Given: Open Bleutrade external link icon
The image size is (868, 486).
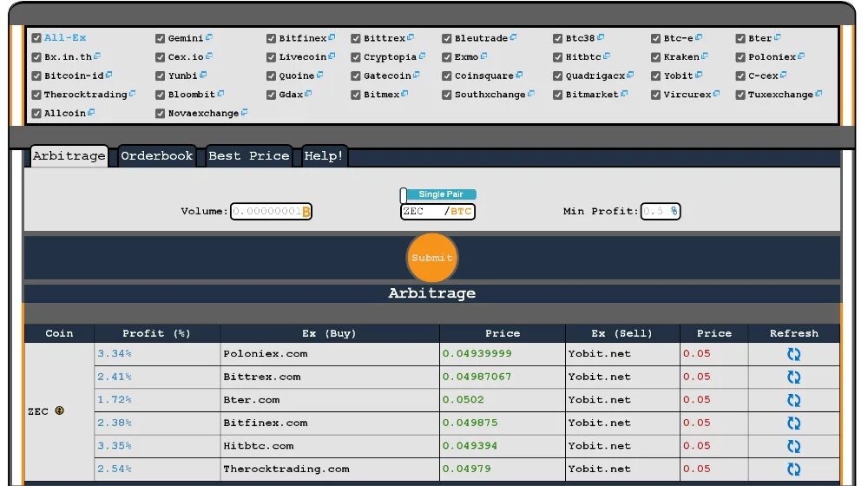Looking at the screenshot, I should pos(513,37).
